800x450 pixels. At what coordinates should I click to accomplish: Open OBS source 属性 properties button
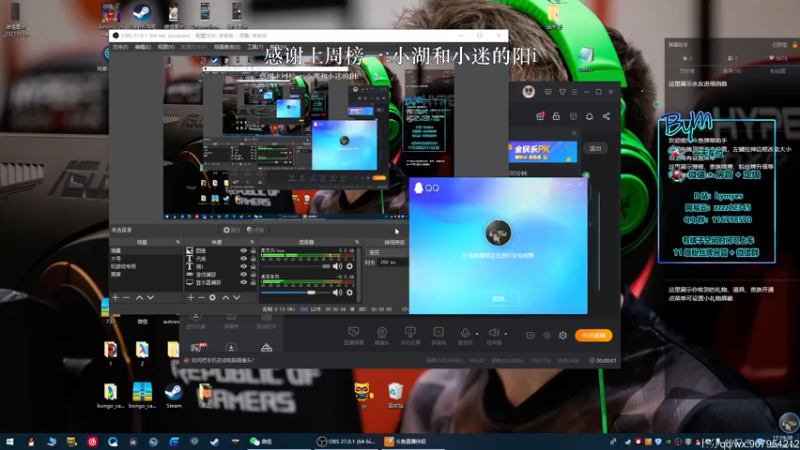pos(231,230)
